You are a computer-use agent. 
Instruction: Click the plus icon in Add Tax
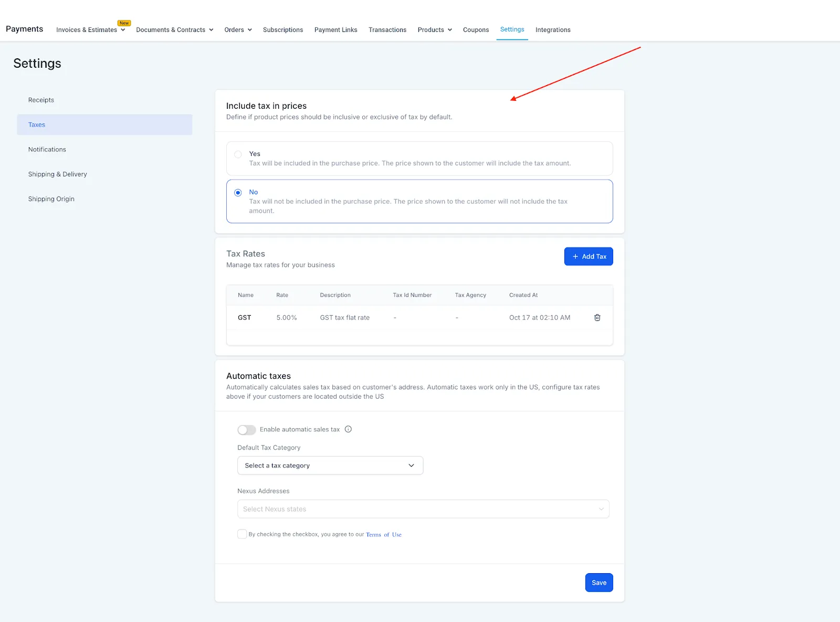[575, 256]
